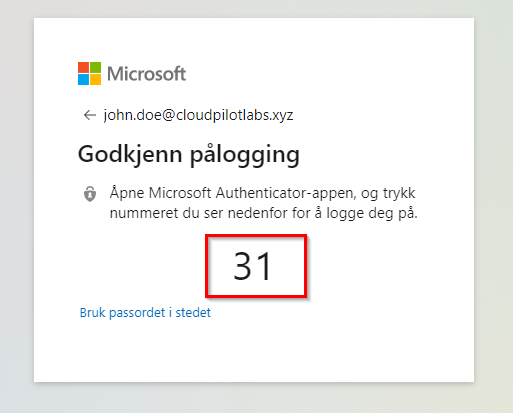Screen dimensions: 513x413
Task: Click the back arrow beside the email
Action: click(89, 115)
